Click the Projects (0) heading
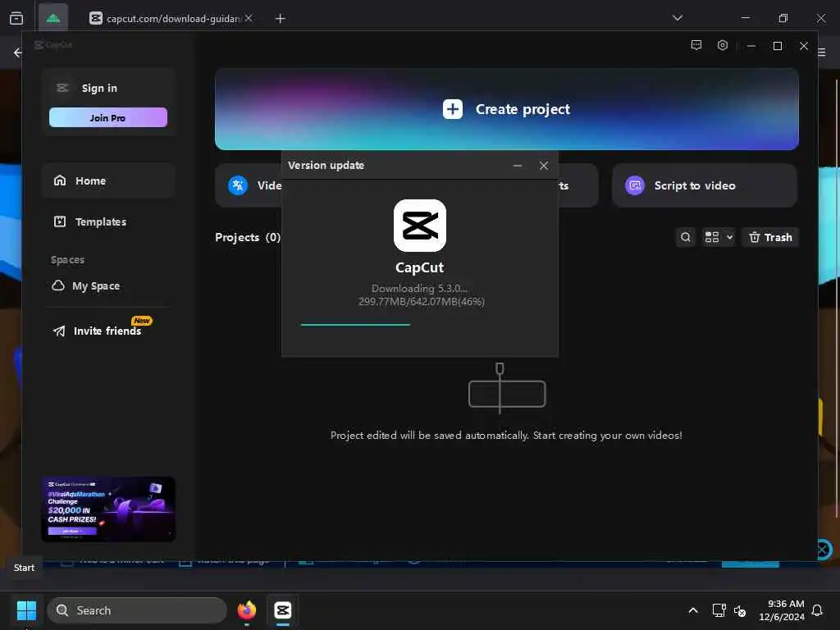Screen dimensions: 840x630 pos(248,237)
